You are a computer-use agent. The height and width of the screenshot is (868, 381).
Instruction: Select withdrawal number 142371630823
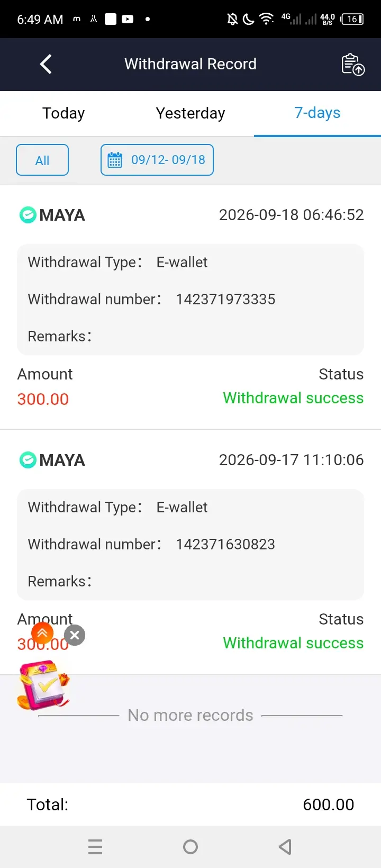point(225,544)
